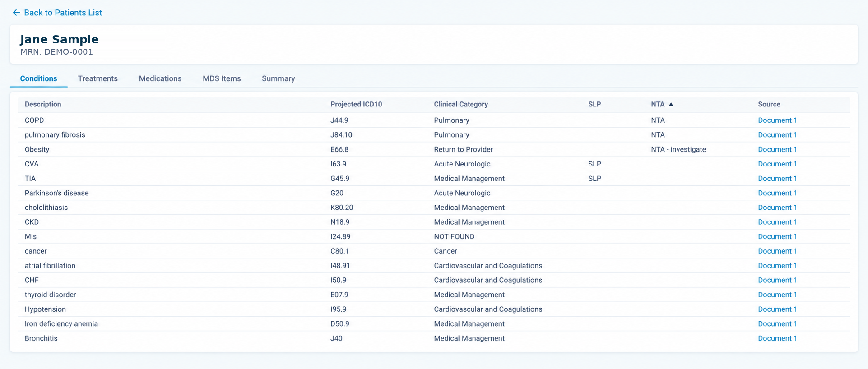Image resolution: width=868 pixels, height=369 pixels.
Task: Select patient name 'Jane Sample'
Action: (59, 40)
